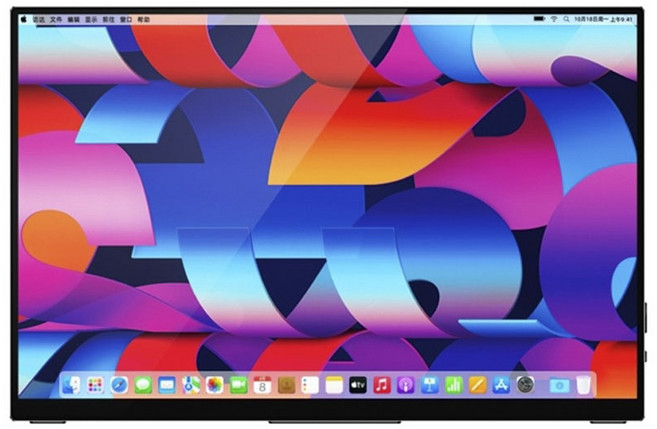Viewport: 657px width, 429px height.
Task: Launch Safari from the dock
Action: click(119, 385)
